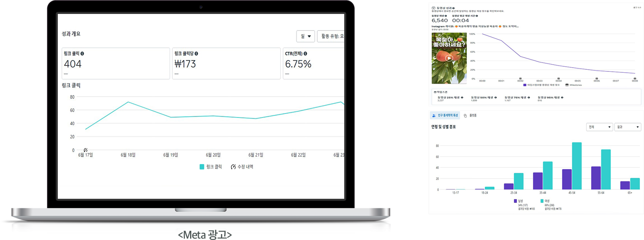The height and width of the screenshot is (240, 644).
Task: Click the milestone marker at 00:06
Action: click(x=597, y=78)
